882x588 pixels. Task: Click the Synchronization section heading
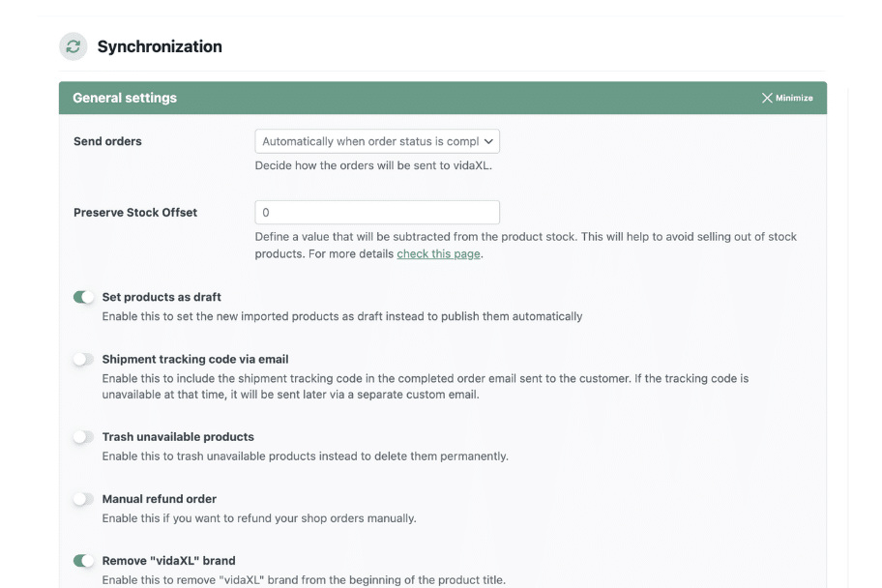[x=160, y=46]
